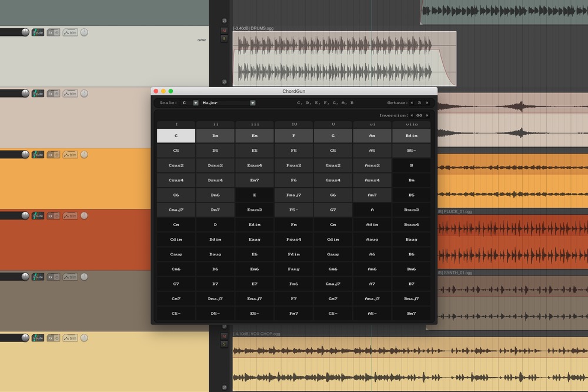Screen dimensions: 588x392
Task: Mute the DRUMS track with the M button
Action: [x=224, y=31]
